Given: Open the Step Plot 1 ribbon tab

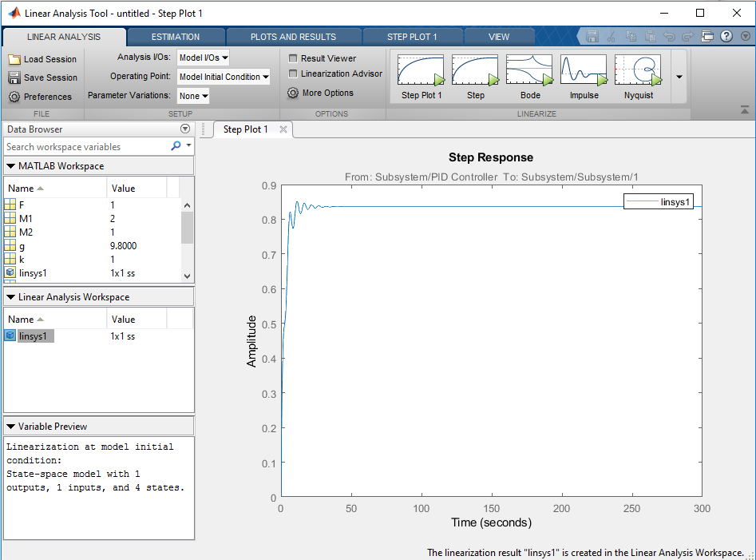Looking at the screenshot, I should 412,37.
